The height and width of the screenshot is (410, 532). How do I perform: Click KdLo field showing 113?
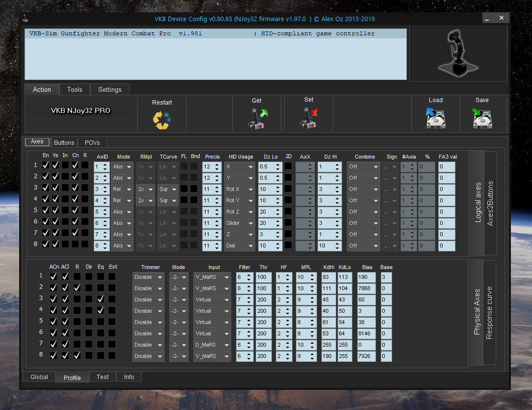pyautogui.click(x=345, y=277)
